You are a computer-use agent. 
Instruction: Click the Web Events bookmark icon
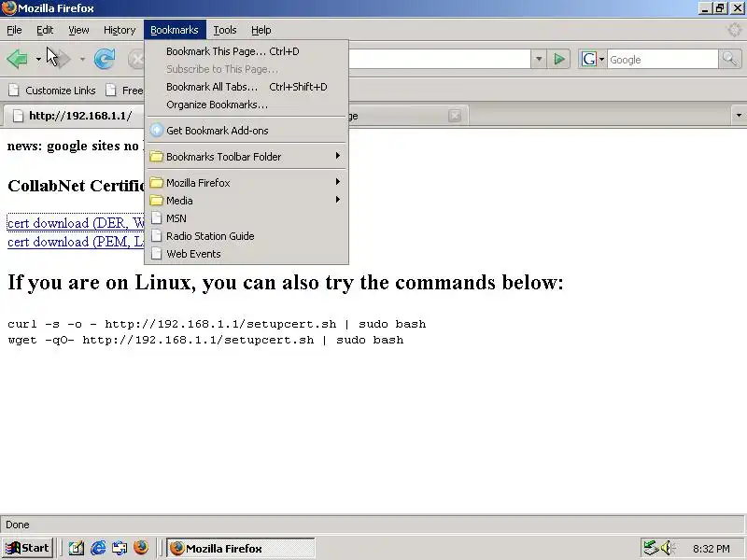point(156,253)
